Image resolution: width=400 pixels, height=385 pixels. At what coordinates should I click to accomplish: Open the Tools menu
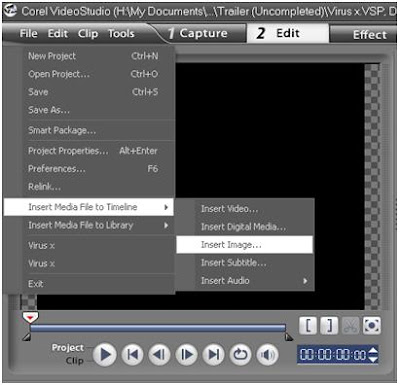[x=121, y=34]
